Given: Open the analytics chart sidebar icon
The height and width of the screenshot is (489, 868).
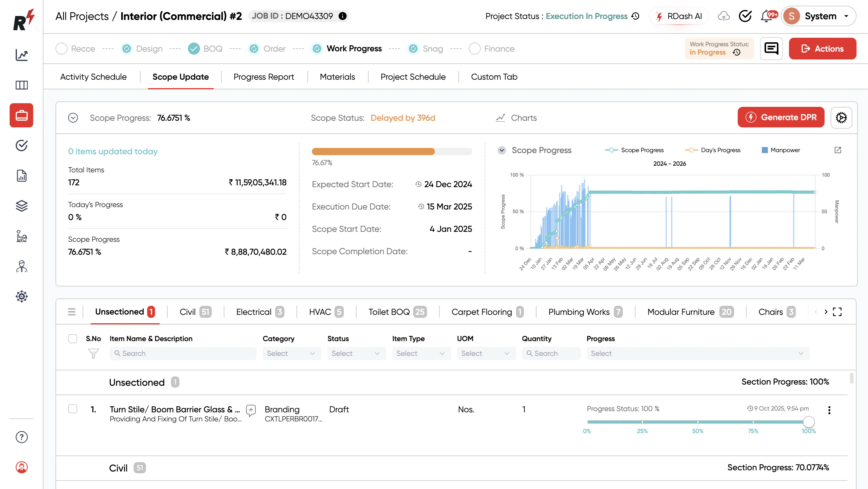Looking at the screenshot, I should (22, 55).
